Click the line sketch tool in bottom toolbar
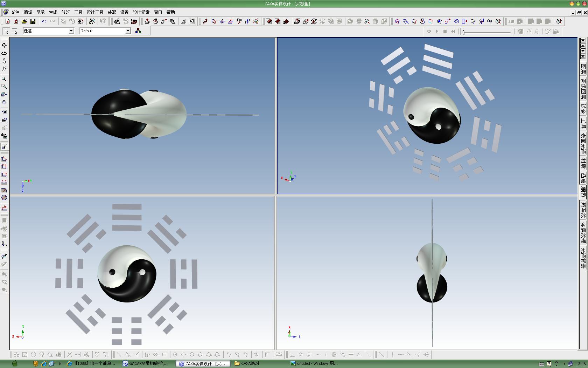588x368 pixels. tap(119, 355)
